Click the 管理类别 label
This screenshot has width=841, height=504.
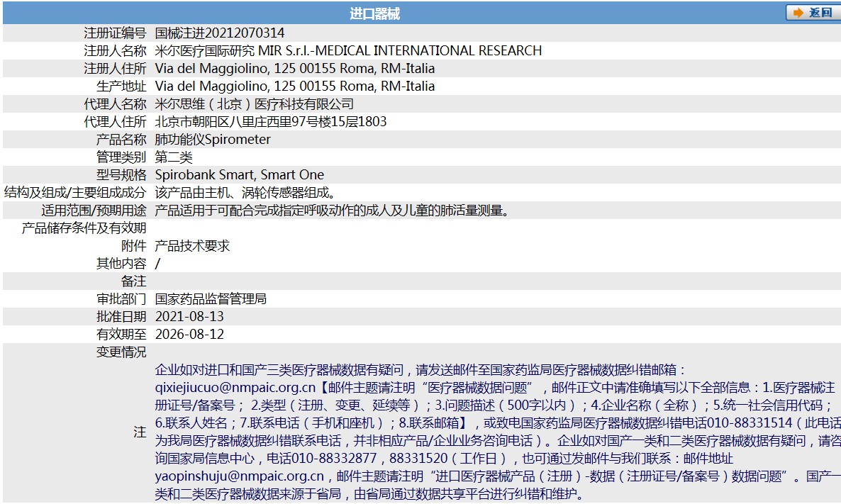point(121,157)
